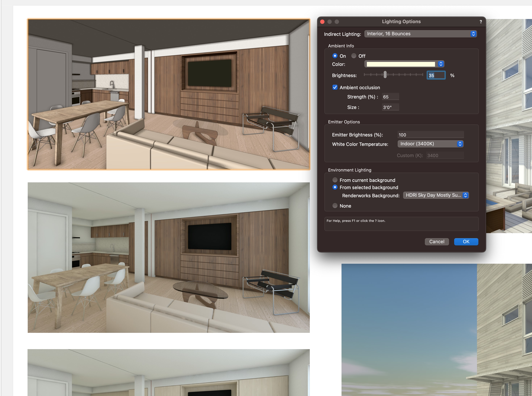This screenshot has width=532, height=396.
Task: Open ambient Color picker arrow
Action: tap(441, 64)
